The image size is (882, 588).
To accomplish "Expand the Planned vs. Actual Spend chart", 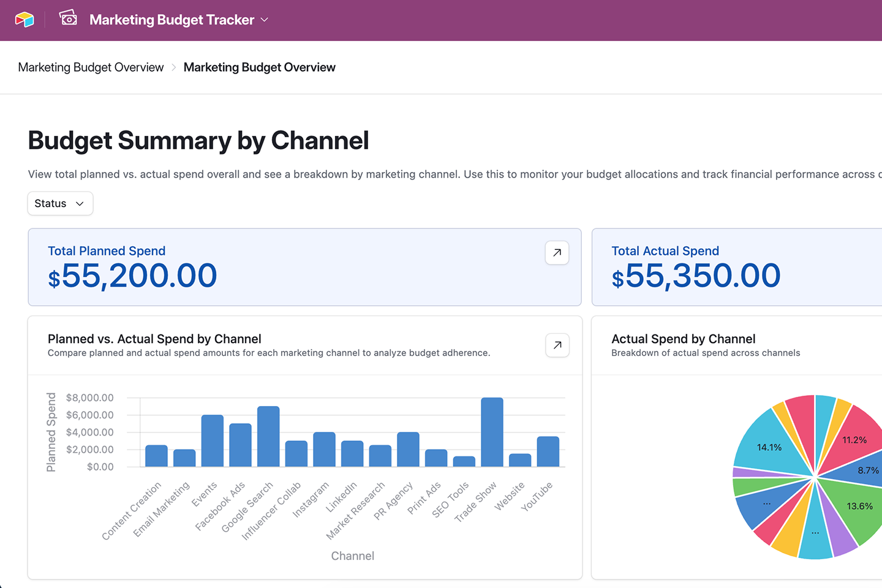I will tap(557, 345).
